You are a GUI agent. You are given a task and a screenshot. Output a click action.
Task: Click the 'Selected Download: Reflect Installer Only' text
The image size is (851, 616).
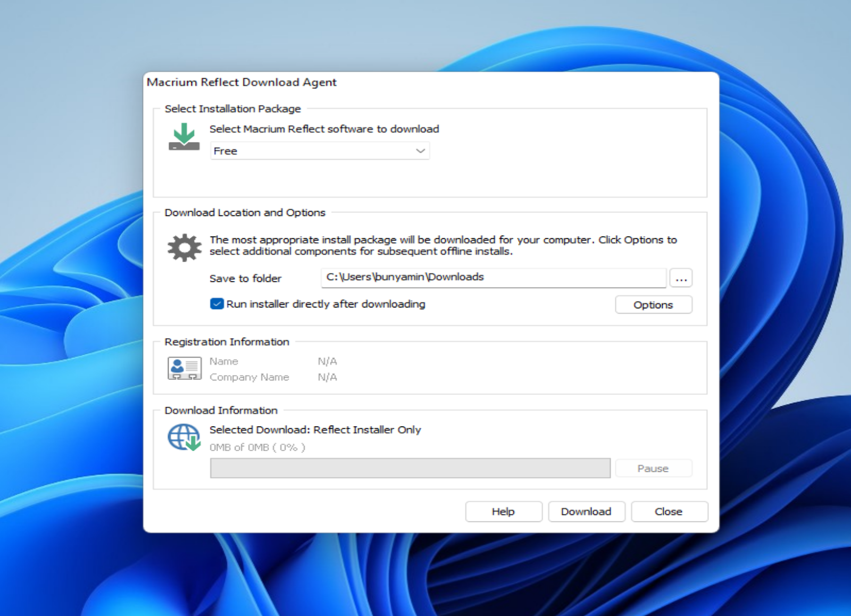click(x=315, y=430)
